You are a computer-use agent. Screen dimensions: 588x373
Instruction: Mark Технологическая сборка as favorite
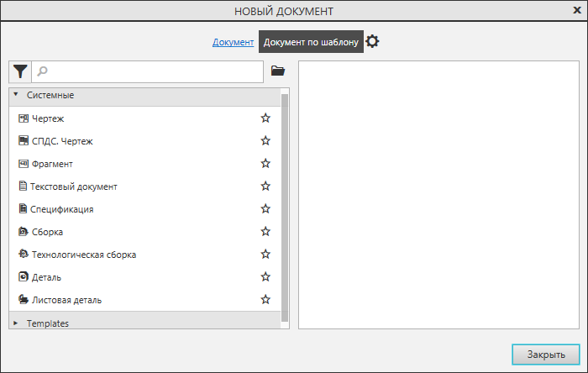(x=265, y=255)
